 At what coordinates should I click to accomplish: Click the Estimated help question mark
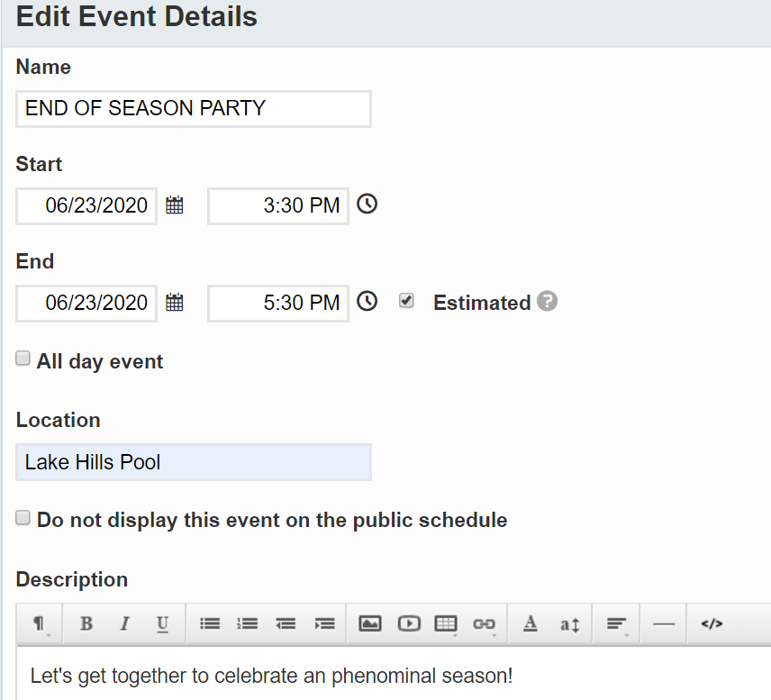(x=547, y=302)
